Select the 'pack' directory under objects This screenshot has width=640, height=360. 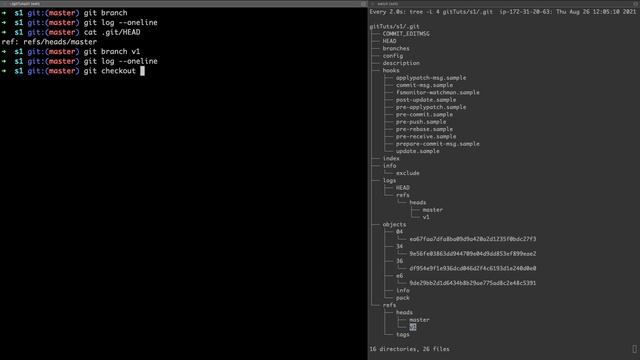click(x=402, y=298)
